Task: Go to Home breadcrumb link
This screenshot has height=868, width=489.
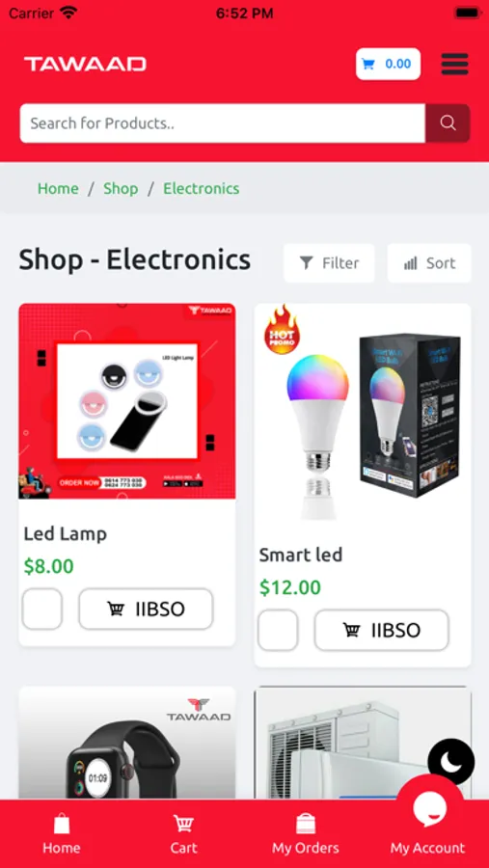Action: tap(58, 188)
